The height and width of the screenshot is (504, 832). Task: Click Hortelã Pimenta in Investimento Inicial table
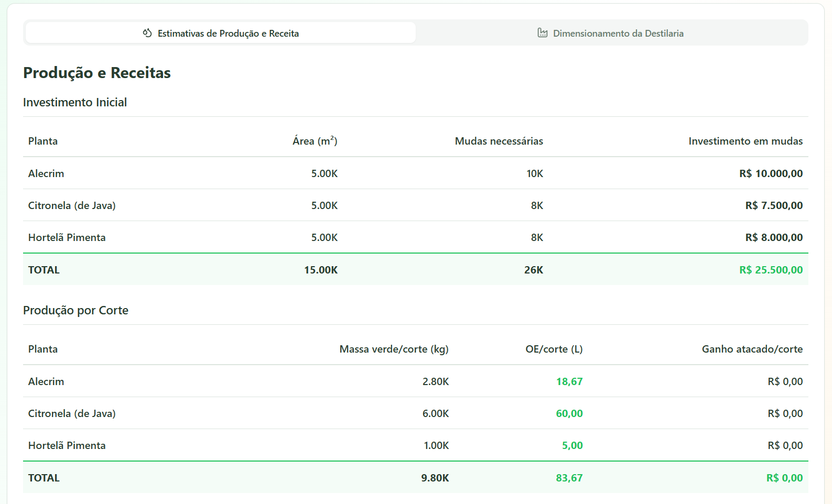pos(67,237)
